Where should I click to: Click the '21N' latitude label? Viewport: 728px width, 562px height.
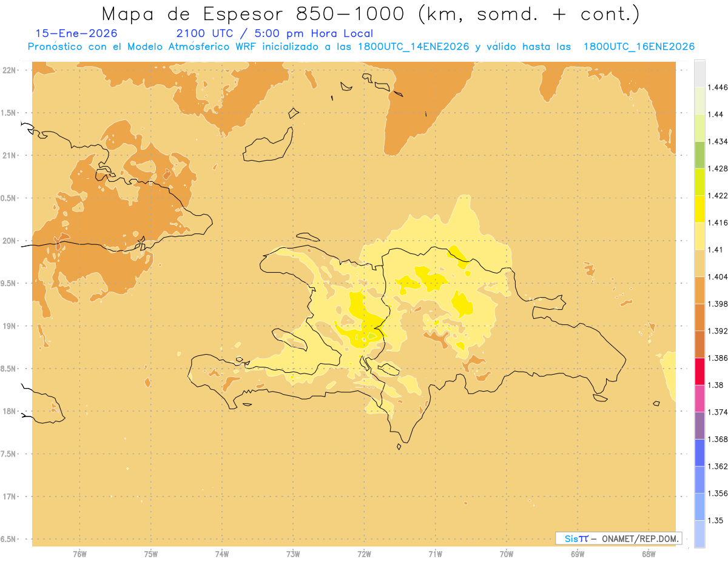coord(10,156)
